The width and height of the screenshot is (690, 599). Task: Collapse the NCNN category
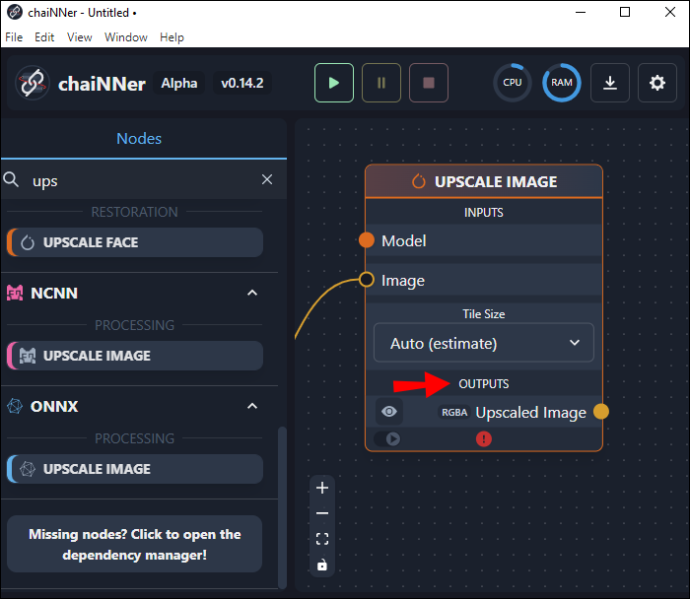click(252, 293)
